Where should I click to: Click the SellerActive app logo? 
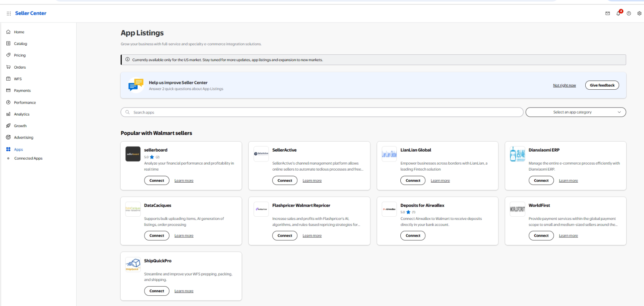click(261, 154)
